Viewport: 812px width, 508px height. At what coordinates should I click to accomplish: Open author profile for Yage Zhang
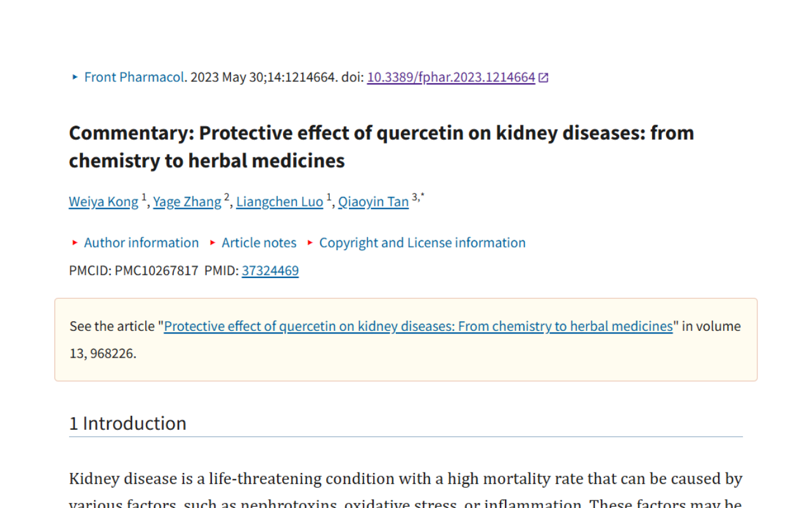click(187, 201)
